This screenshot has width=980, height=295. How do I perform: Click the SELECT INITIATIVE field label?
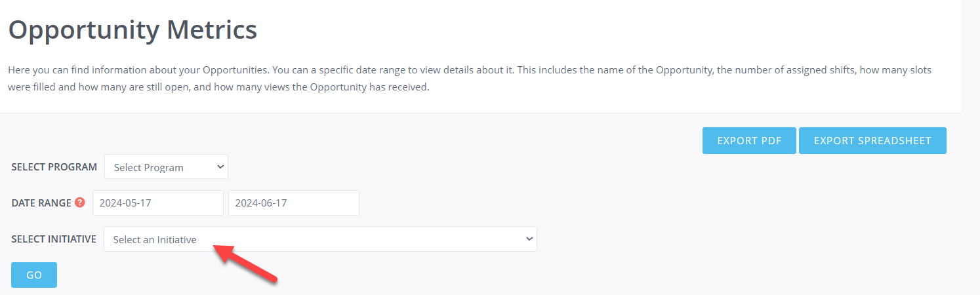(x=54, y=239)
